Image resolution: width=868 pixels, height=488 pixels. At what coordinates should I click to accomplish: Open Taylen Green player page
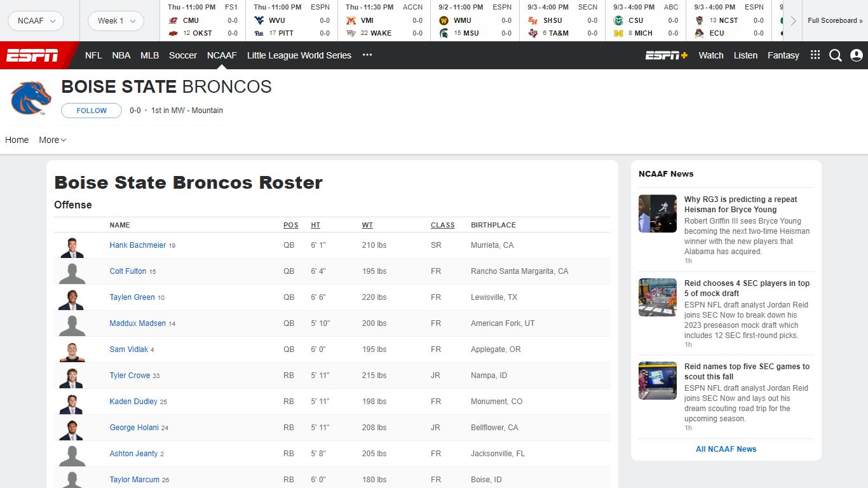click(132, 297)
